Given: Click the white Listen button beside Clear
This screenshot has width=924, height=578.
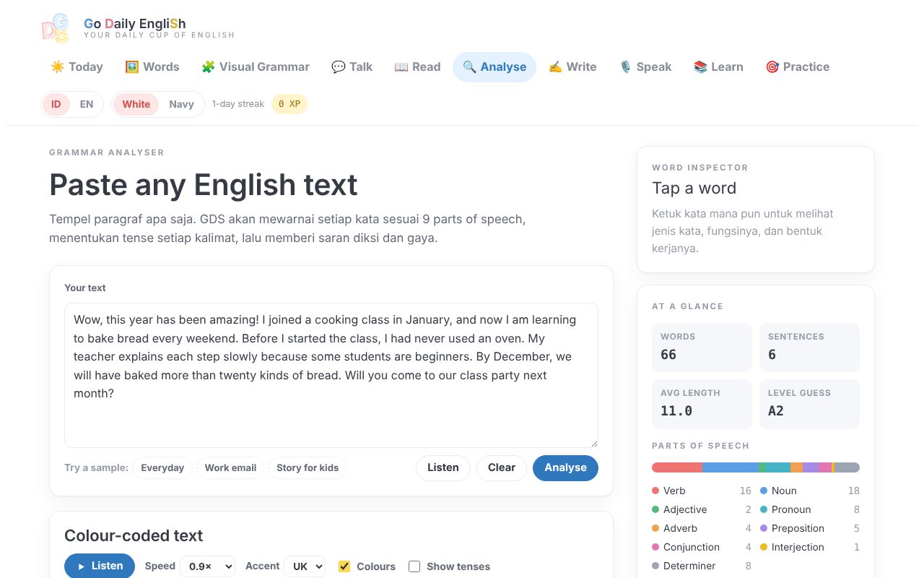Looking at the screenshot, I should coord(443,467).
